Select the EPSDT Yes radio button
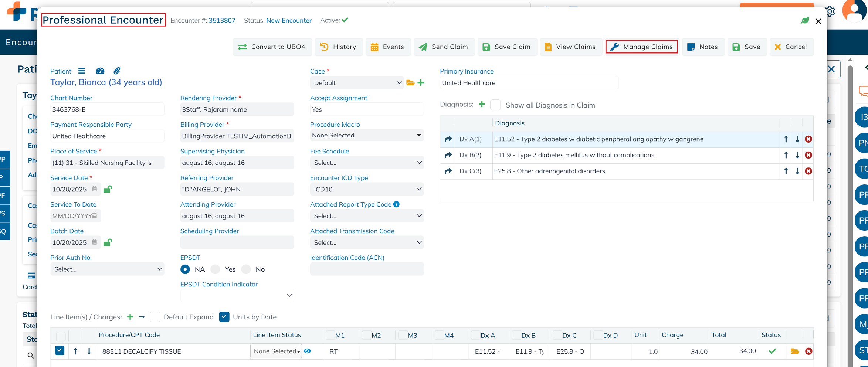868x367 pixels. tap(216, 269)
